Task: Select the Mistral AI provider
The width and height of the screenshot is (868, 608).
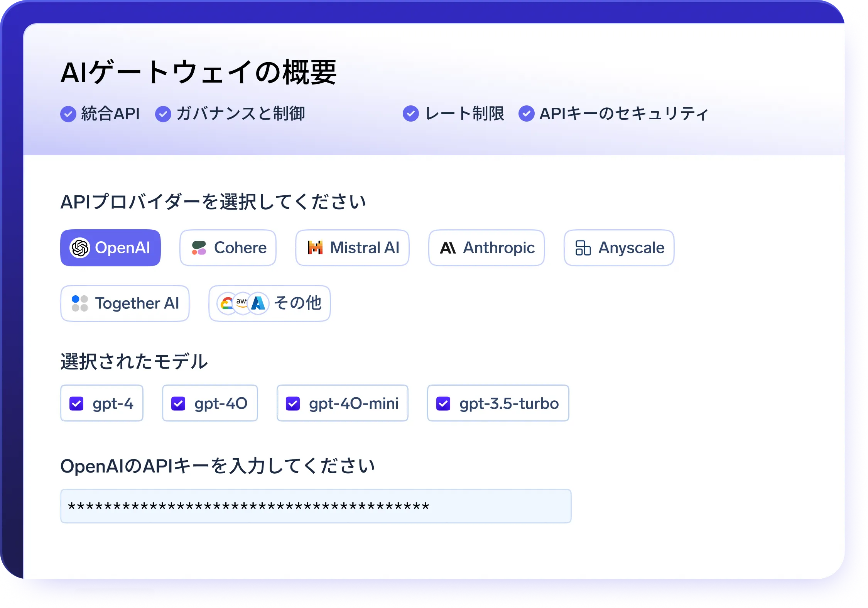Action: (352, 248)
